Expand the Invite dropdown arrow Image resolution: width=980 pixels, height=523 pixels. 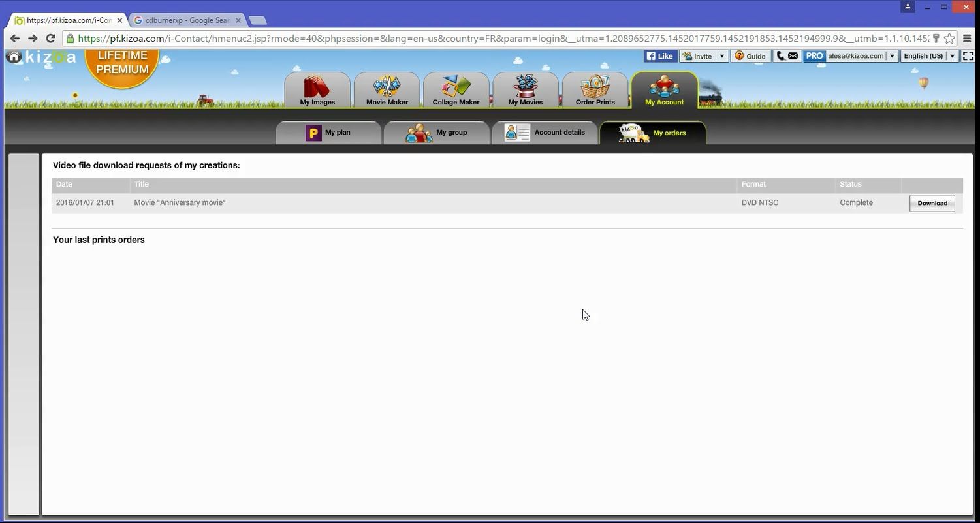coord(722,56)
